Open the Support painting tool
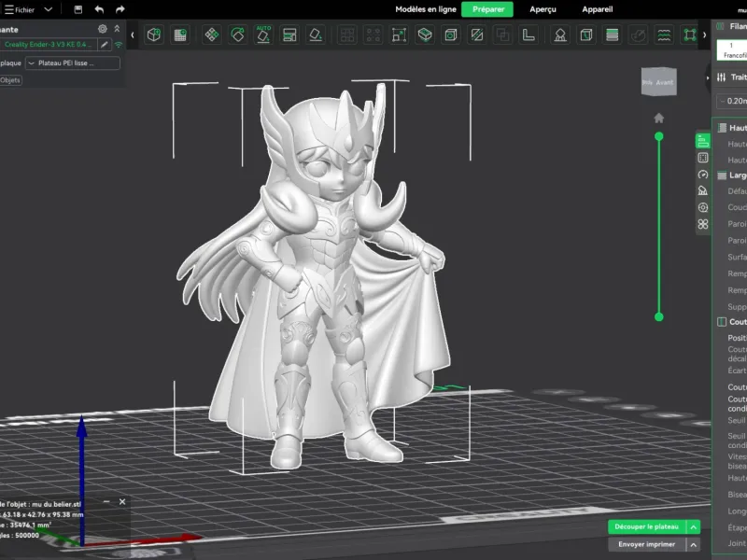Screen dimensions: 747x560 pos(560,35)
